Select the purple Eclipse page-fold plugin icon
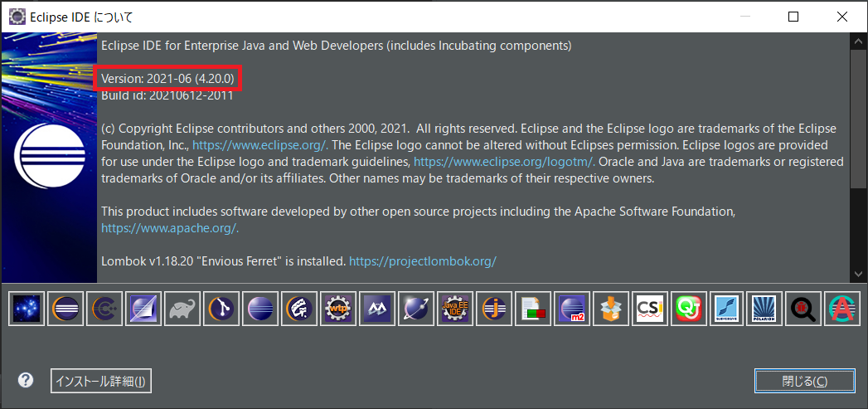The image size is (868, 409). point(143,308)
